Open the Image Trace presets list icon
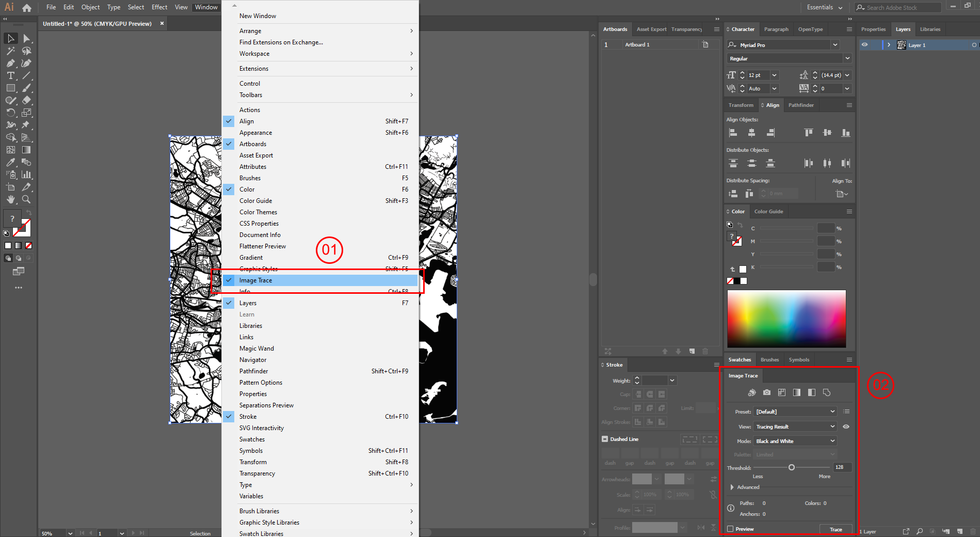The width and height of the screenshot is (980, 537). point(847,412)
